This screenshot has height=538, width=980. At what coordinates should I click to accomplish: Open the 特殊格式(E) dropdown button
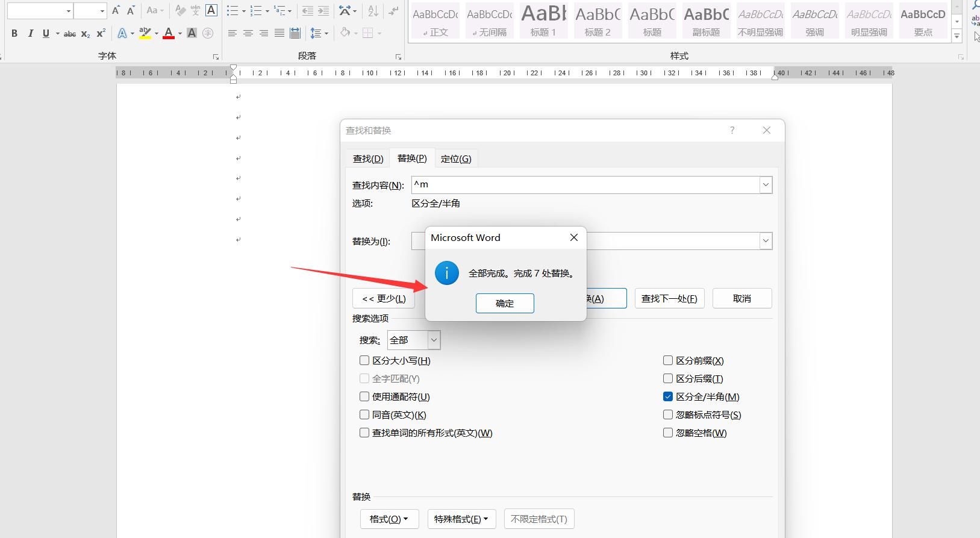(x=461, y=519)
